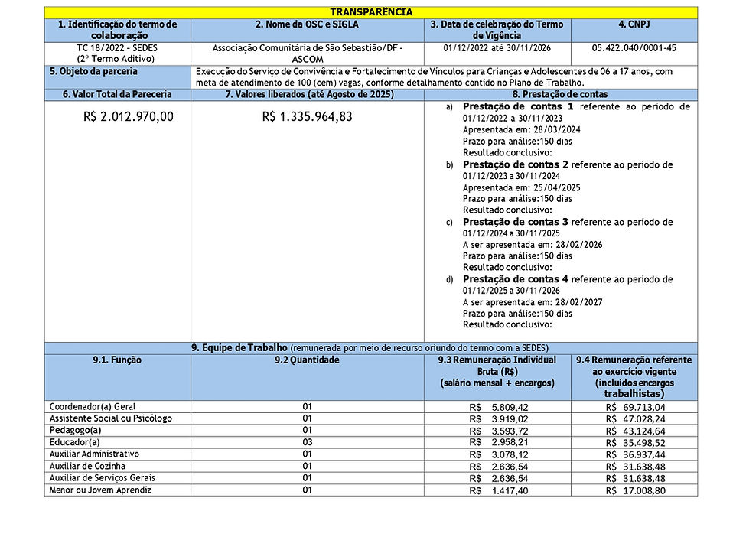
Task: Click the quantity '03' for Educador(a)
Action: 308,442
